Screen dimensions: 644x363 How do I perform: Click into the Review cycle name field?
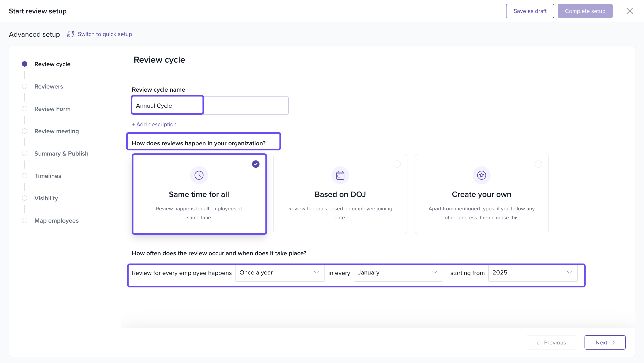click(x=210, y=106)
